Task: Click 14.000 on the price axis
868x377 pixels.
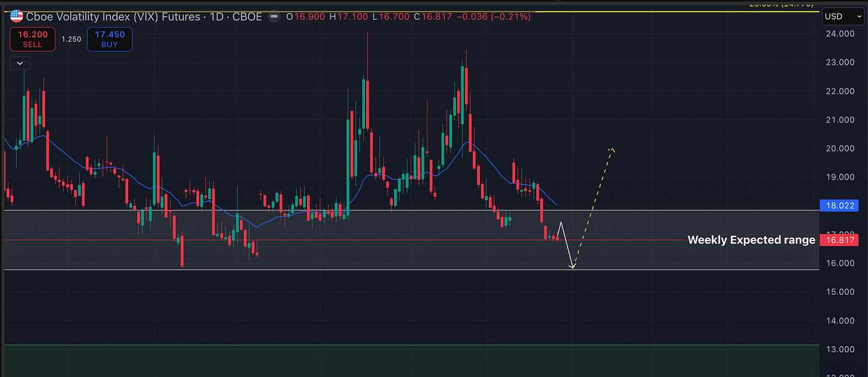Action: tap(841, 320)
